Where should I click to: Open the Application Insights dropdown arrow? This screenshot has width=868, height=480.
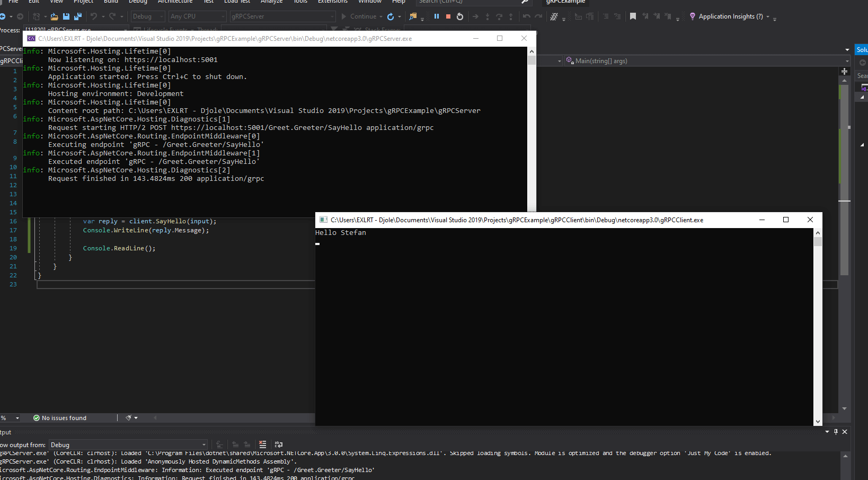click(768, 16)
